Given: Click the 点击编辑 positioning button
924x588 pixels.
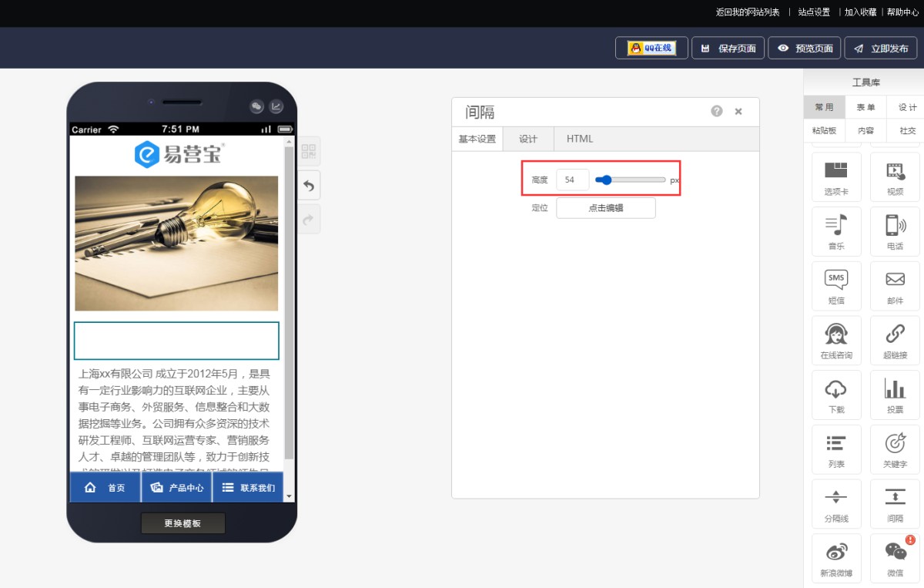Looking at the screenshot, I should pos(606,208).
